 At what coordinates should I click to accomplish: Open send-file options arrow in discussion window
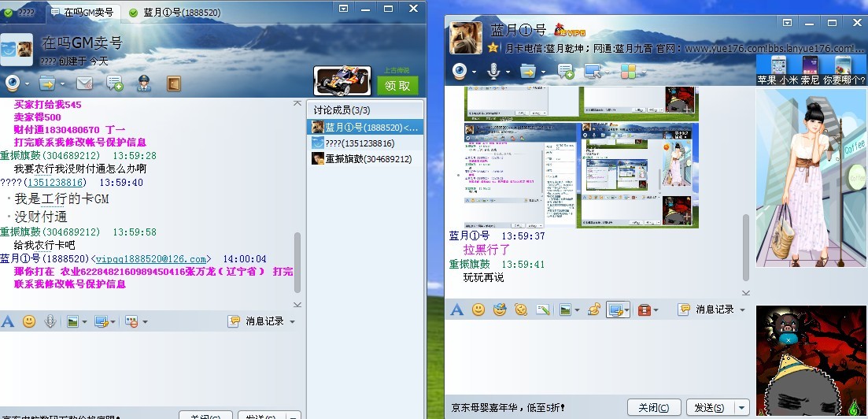click(x=62, y=84)
